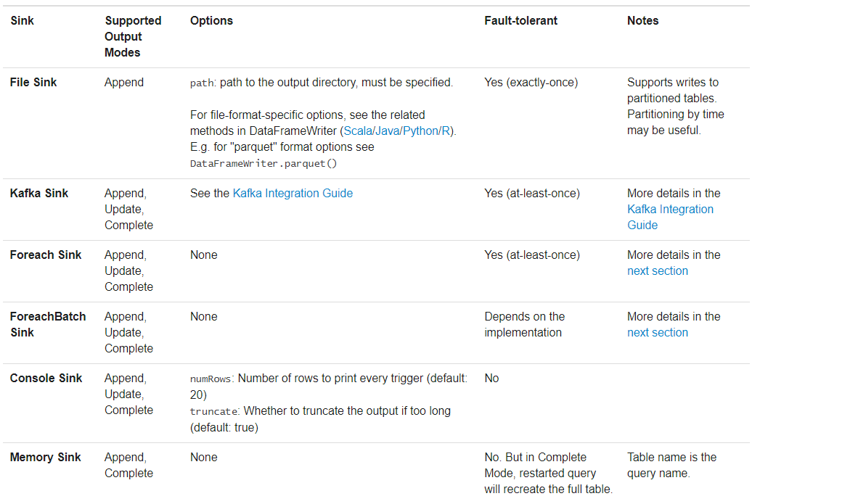The width and height of the screenshot is (858, 504).
Task: Select the "Kafka Sink" row label
Action: click(39, 193)
